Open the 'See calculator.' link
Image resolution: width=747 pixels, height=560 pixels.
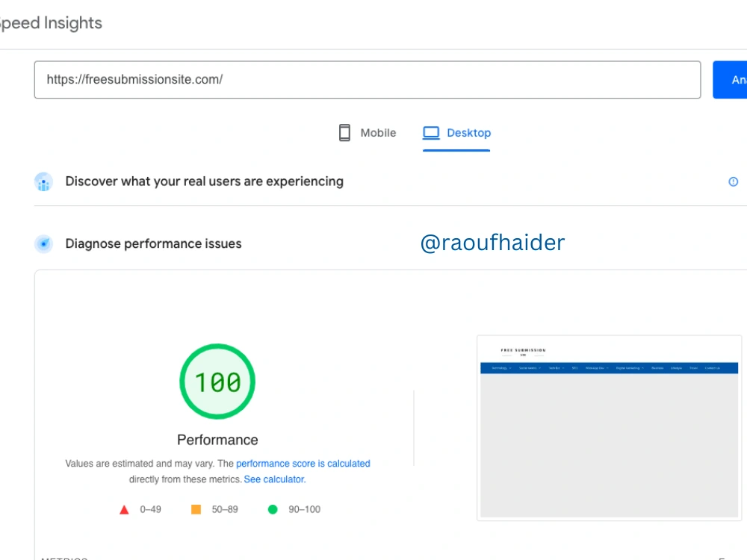tap(275, 479)
